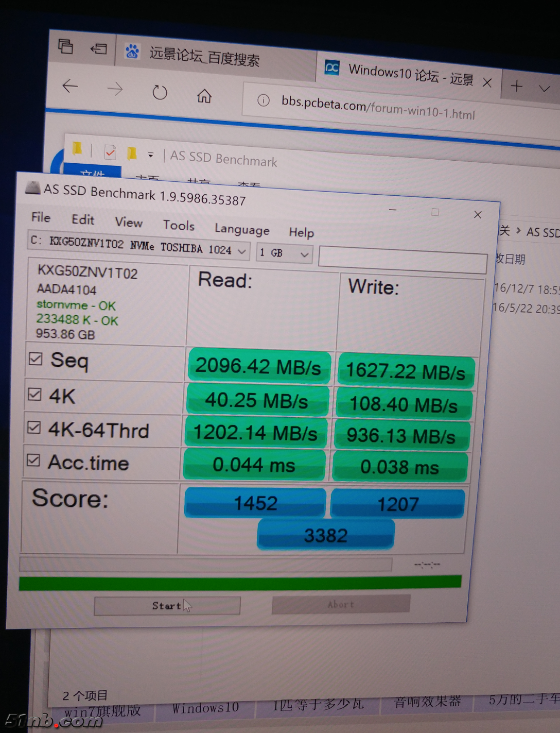Open the tab preview icon in browser
The width and height of the screenshot is (560, 733).
(65, 47)
